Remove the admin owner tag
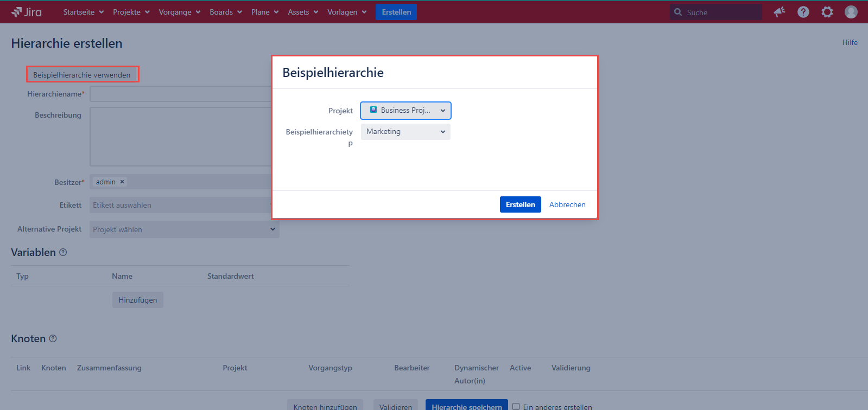The image size is (868, 410). coord(122,182)
